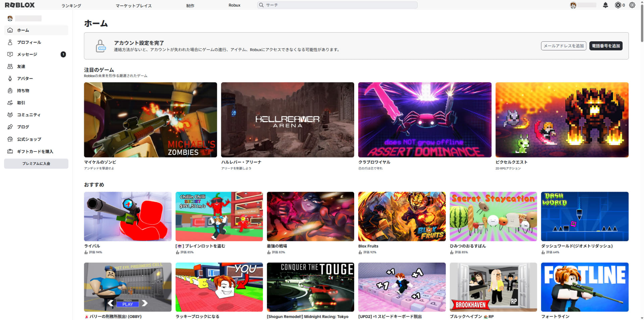Viewport: 644px width, 320px height.
Task: Click コミュニティ group icon in sidebar
Action: [10, 115]
